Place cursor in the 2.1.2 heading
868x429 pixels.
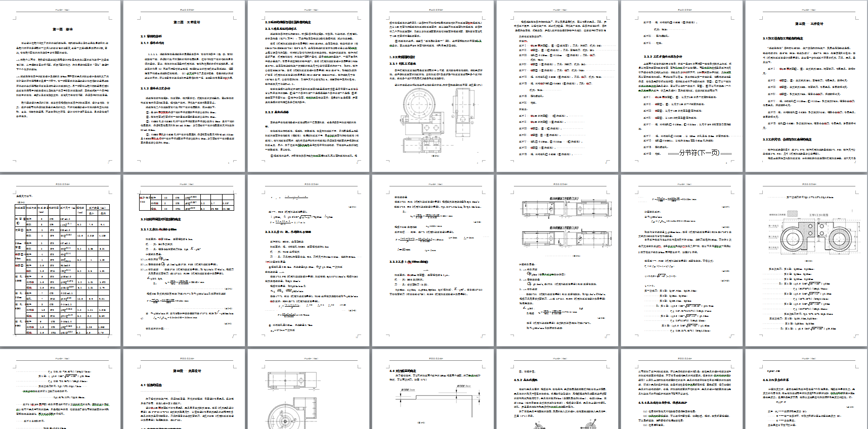pos(155,88)
